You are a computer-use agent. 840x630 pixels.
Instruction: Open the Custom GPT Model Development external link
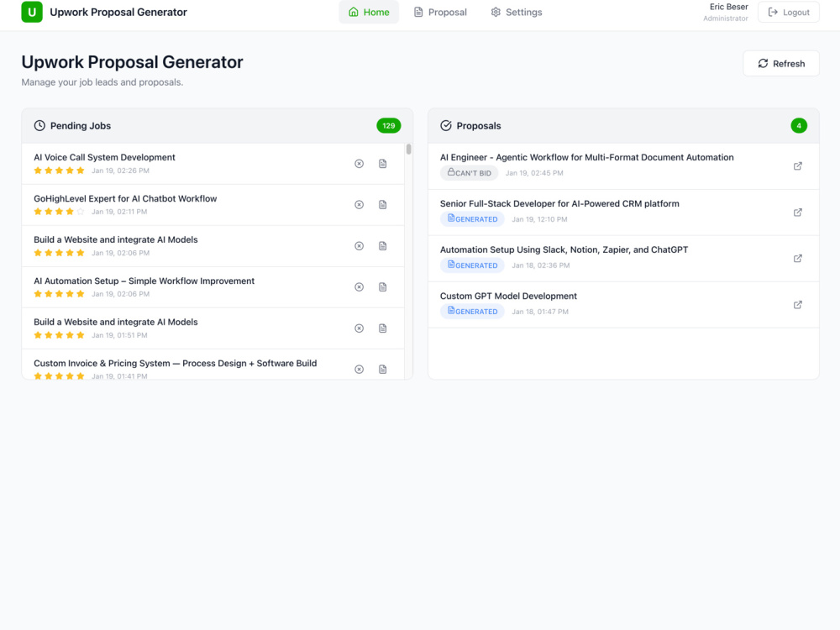798,305
